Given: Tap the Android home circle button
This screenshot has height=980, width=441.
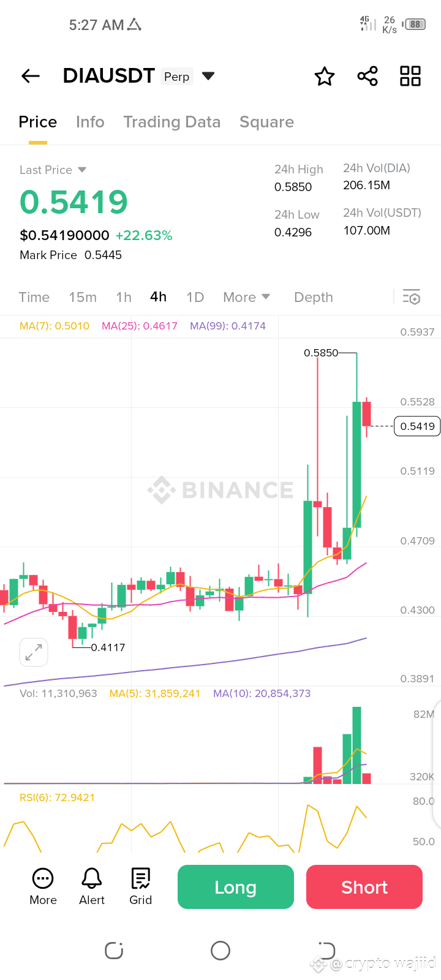Looking at the screenshot, I should pyautogui.click(x=221, y=951).
